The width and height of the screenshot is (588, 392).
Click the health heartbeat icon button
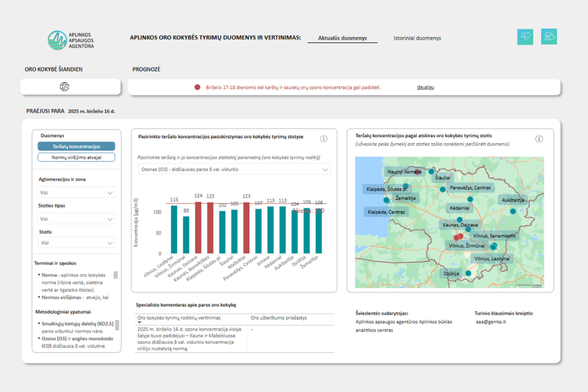click(525, 37)
